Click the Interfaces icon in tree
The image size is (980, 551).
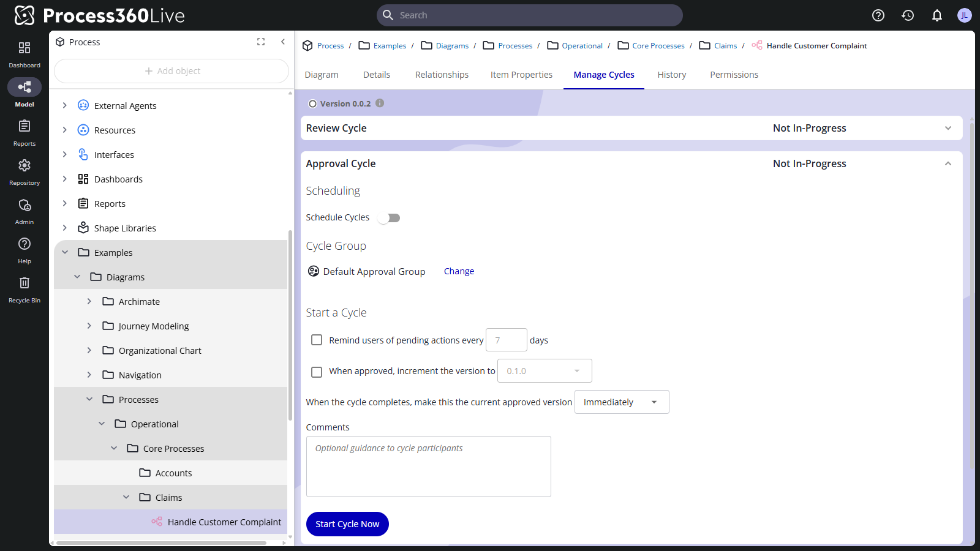83,154
